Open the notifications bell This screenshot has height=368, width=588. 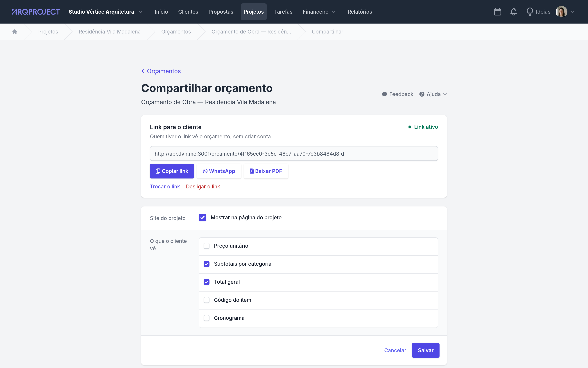click(x=513, y=12)
